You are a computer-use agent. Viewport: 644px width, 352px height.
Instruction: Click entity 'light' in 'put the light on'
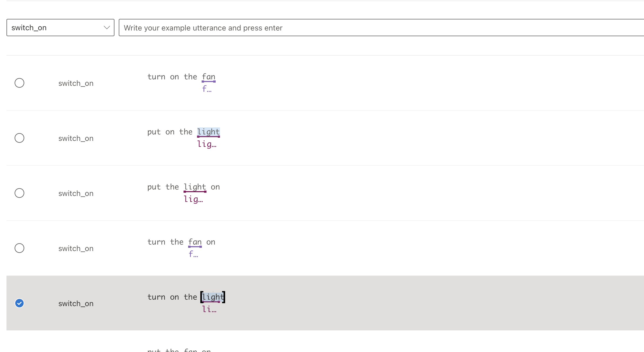(x=195, y=187)
